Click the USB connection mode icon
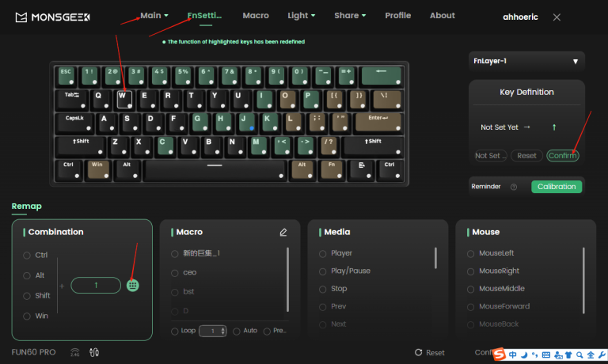The image size is (608, 364). [x=94, y=352]
